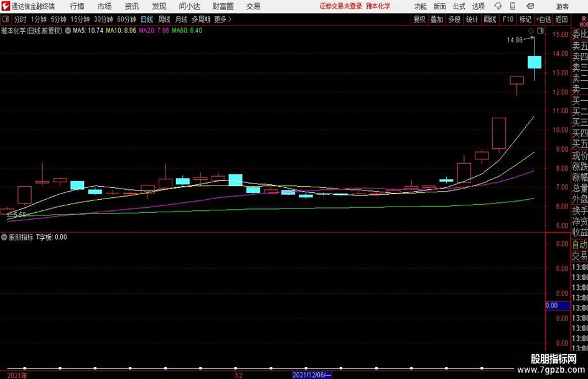Toggle the side panel icon near 15.00
Viewport: 588px width, 379px height.
point(540,31)
